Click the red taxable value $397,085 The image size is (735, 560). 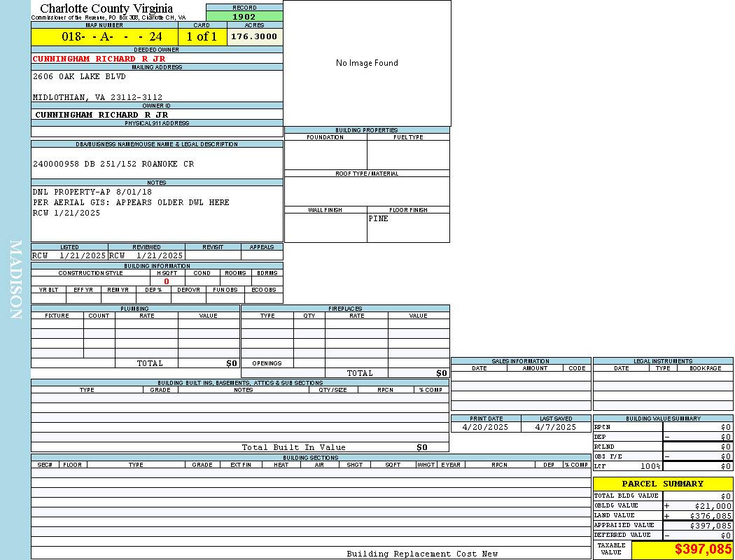703,549
